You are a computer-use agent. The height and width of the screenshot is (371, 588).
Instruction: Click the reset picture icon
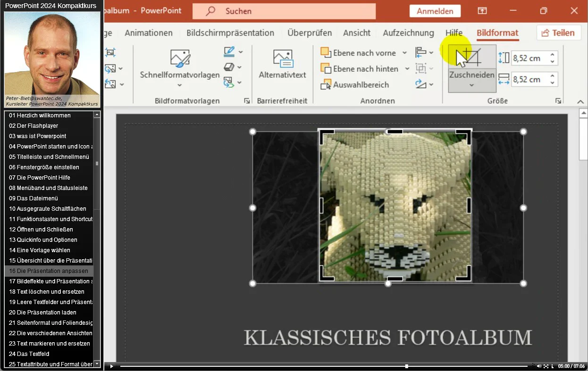[110, 84]
